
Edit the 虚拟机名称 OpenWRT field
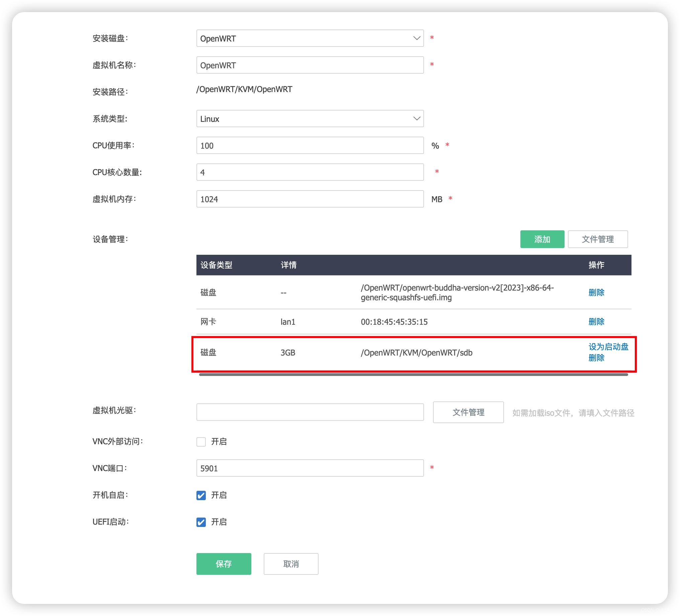click(x=310, y=65)
